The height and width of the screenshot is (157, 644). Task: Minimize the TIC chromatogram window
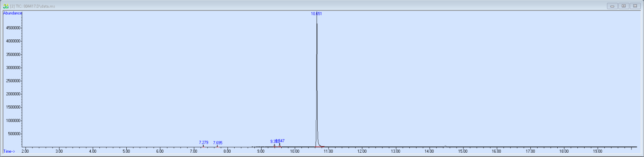pos(612,6)
